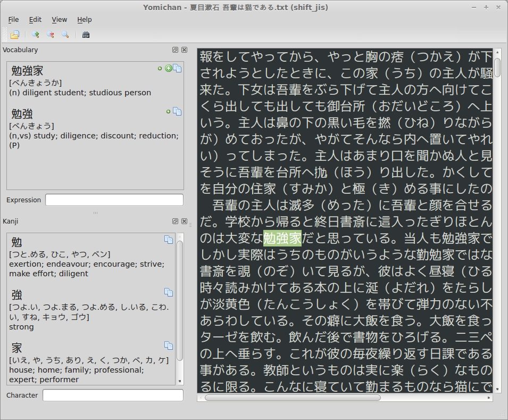
Task: Open the View menu
Action: point(59,20)
